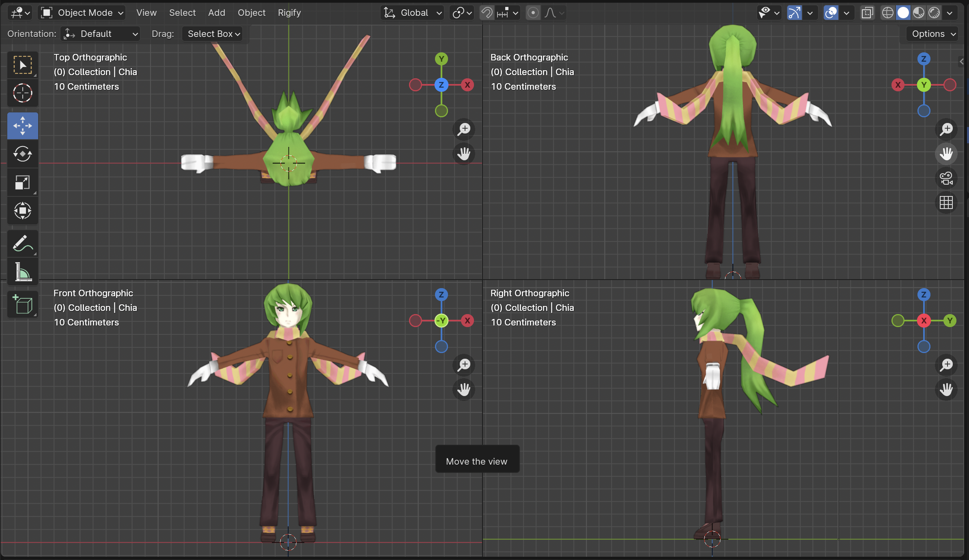This screenshot has width=969, height=560.
Task: Switch to solid shading
Action: (903, 13)
